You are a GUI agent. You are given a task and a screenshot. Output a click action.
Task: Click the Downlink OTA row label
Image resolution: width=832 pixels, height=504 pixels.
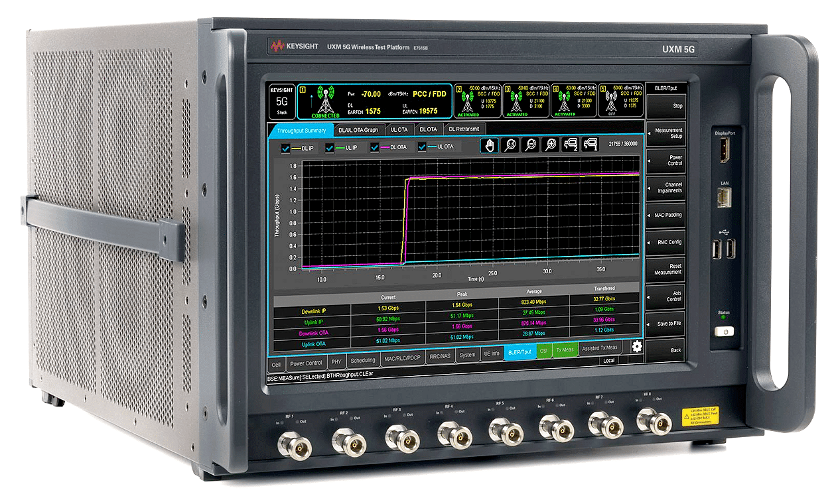313,333
